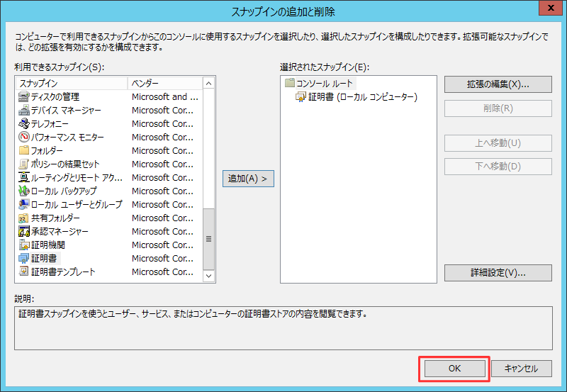Click the コンソール ルート folder icon
This screenshot has height=392, width=567.
click(x=290, y=83)
